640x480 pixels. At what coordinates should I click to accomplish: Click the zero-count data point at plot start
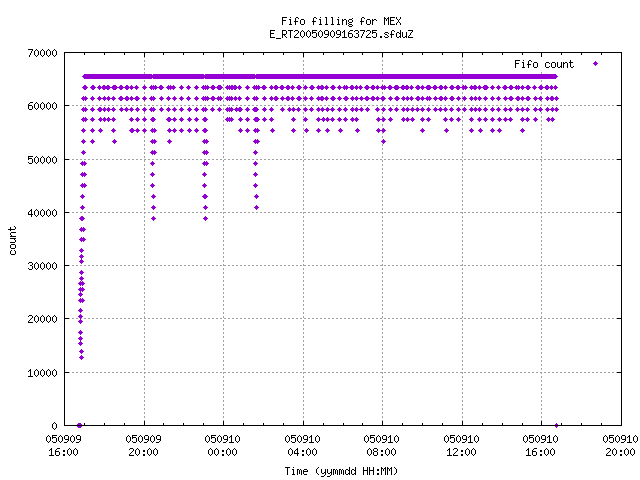pyautogui.click(x=80, y=425)
